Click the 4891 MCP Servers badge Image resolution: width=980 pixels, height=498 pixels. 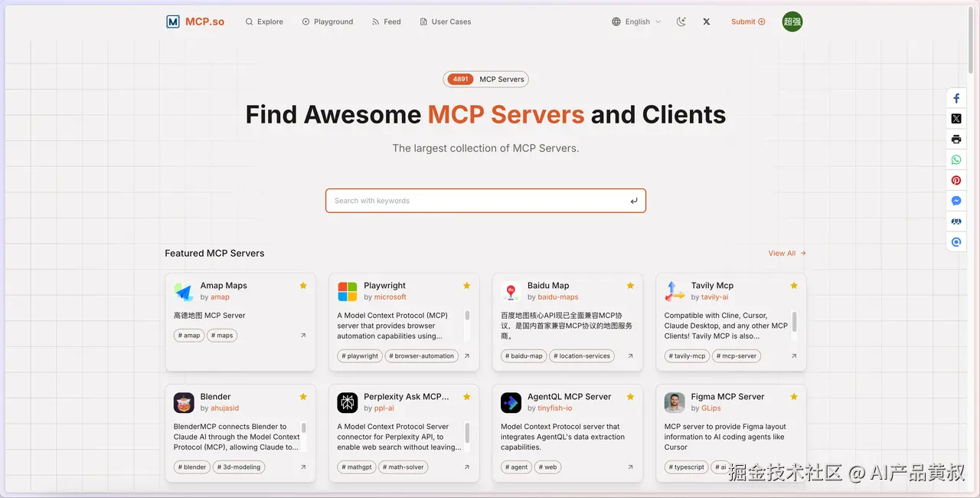486,79
